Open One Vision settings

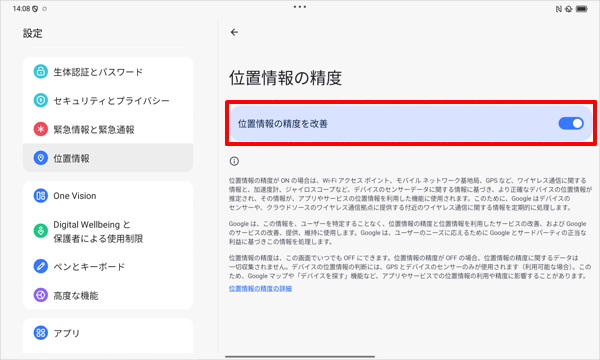click(x=108, y=195)
